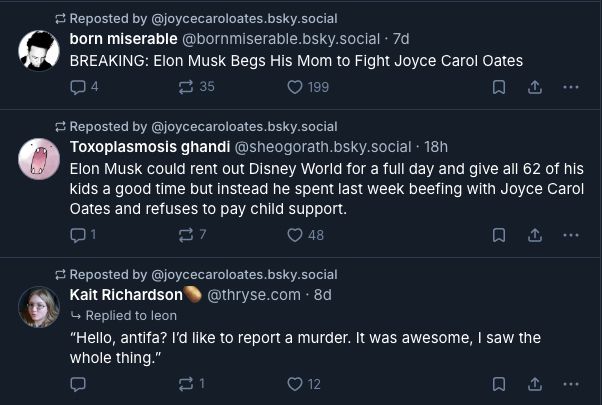The height and width of the screenshot is (405, 602).
Task: Reply to Kait Richardson's post
Action: pyautogui.click(x=79, y=383)
